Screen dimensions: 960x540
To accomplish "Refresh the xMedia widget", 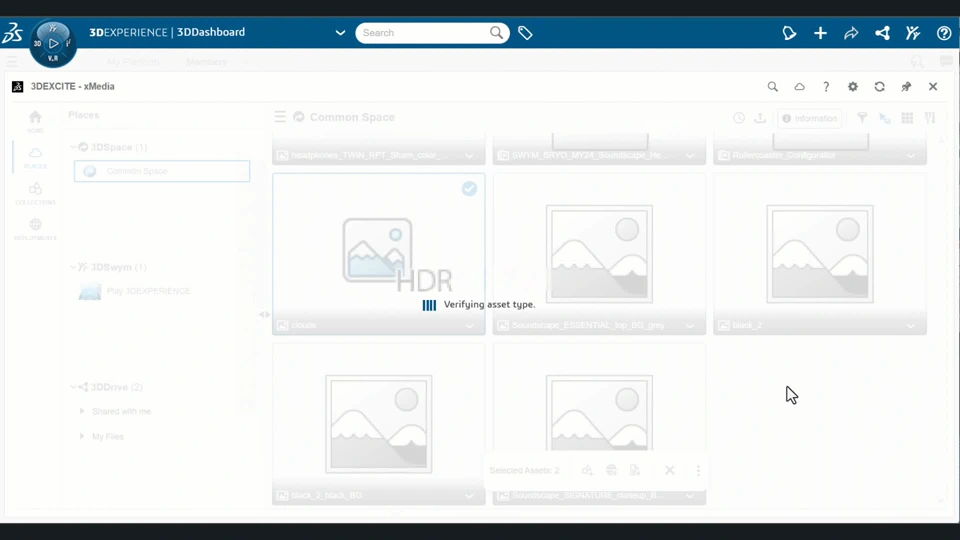I will (880, 87).
